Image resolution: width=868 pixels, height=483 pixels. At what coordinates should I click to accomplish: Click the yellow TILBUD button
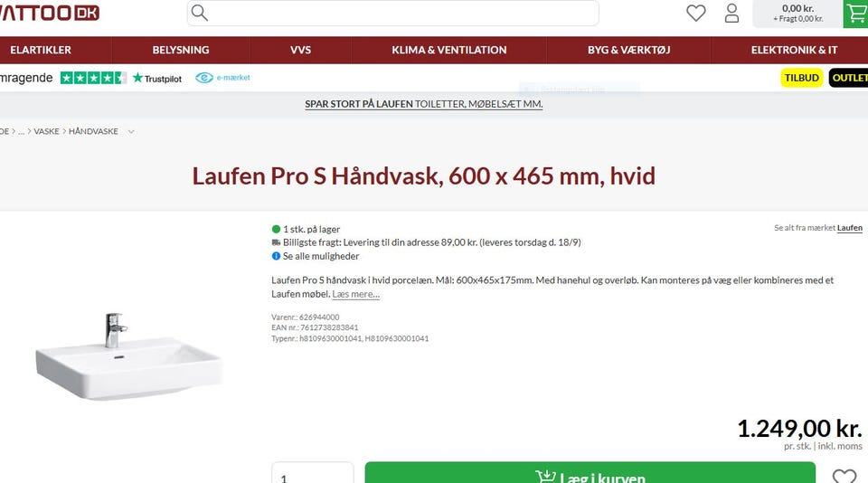802,78
